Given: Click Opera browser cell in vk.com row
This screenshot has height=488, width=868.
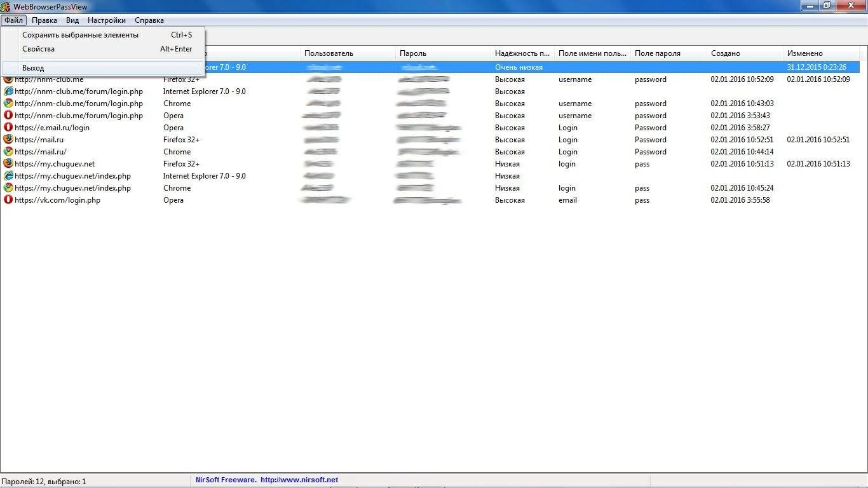Looking at the screenshot, I should point(173,200).
